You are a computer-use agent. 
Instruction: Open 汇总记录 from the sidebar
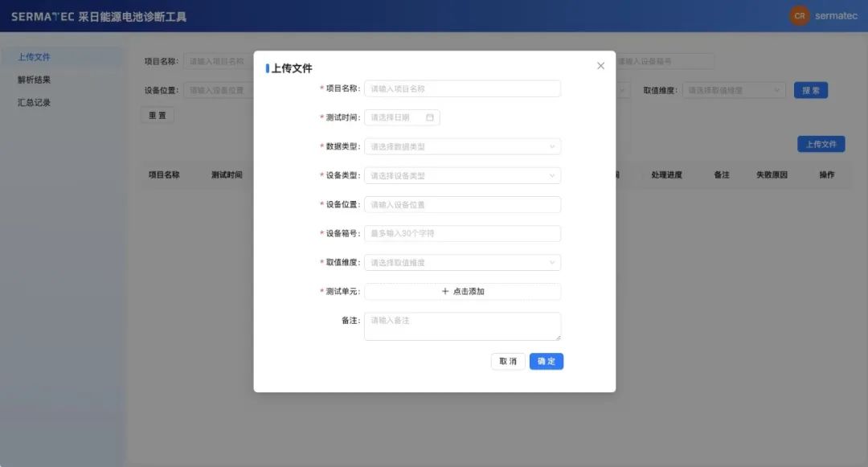coord(35,103)
